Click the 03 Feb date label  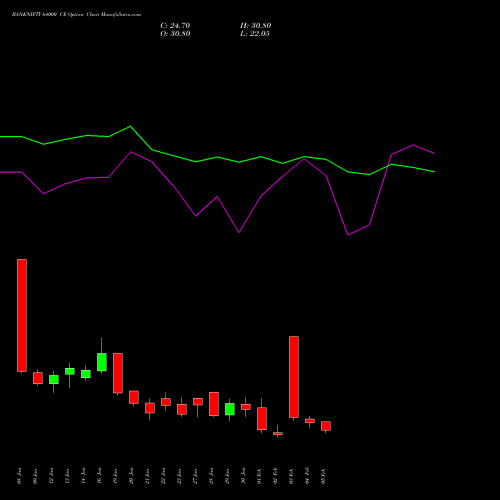(x=291, y=476)
